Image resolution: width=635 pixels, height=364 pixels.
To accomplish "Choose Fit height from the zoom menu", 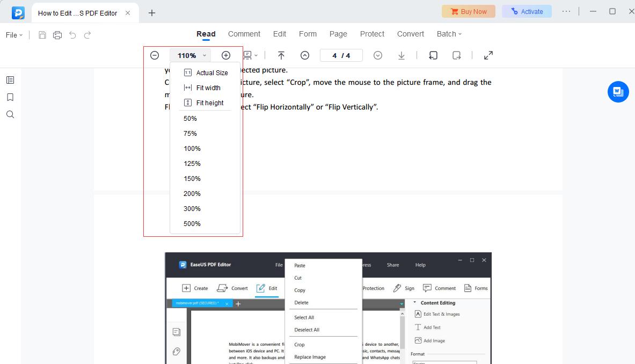I will coord(206,103).
